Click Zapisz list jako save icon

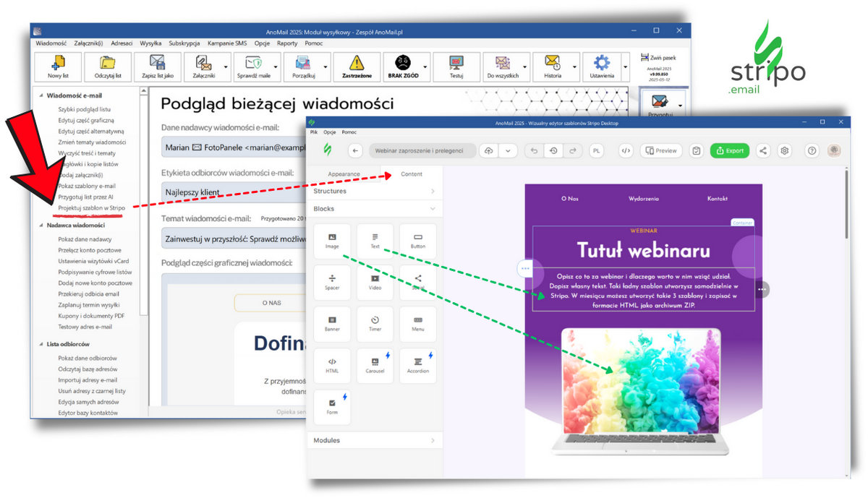156,67
